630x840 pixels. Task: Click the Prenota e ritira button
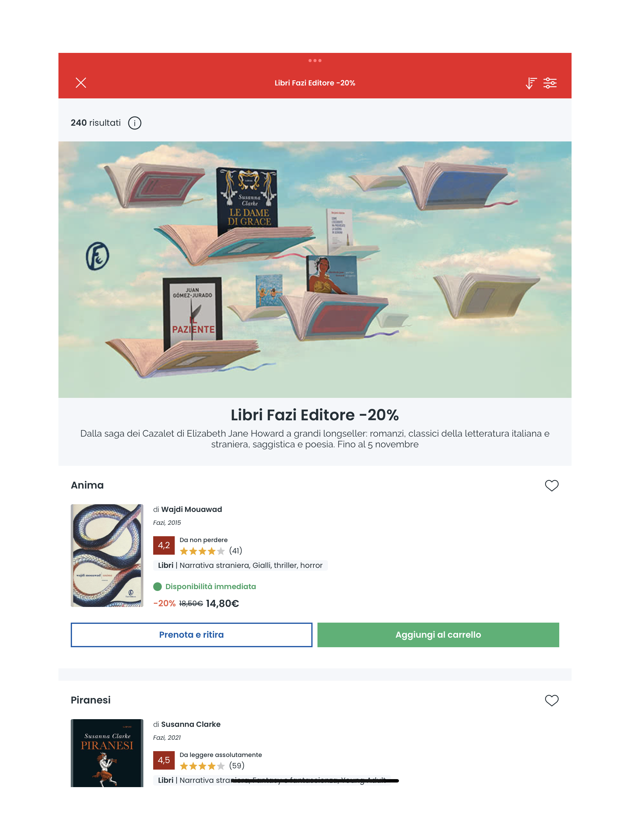click(192, 635)
